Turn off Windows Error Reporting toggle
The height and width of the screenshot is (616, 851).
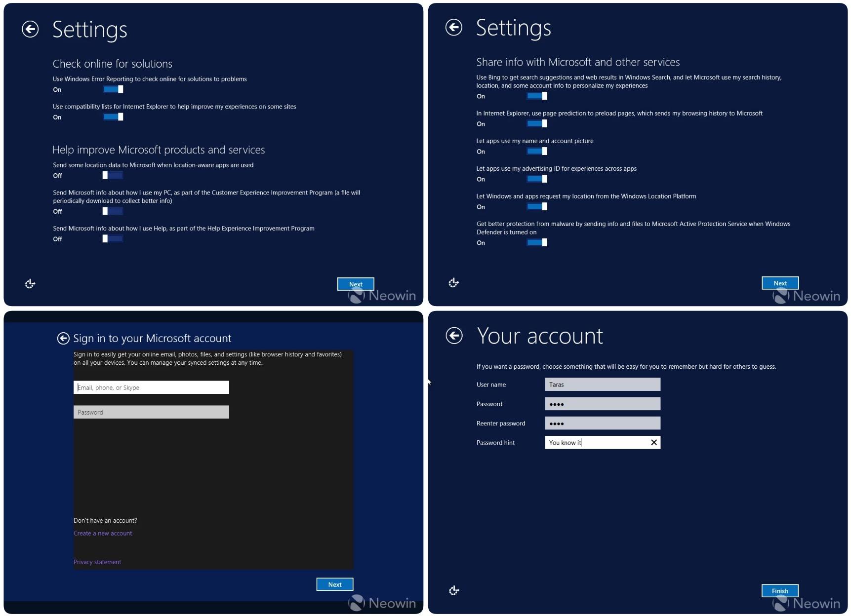(113, 89)
